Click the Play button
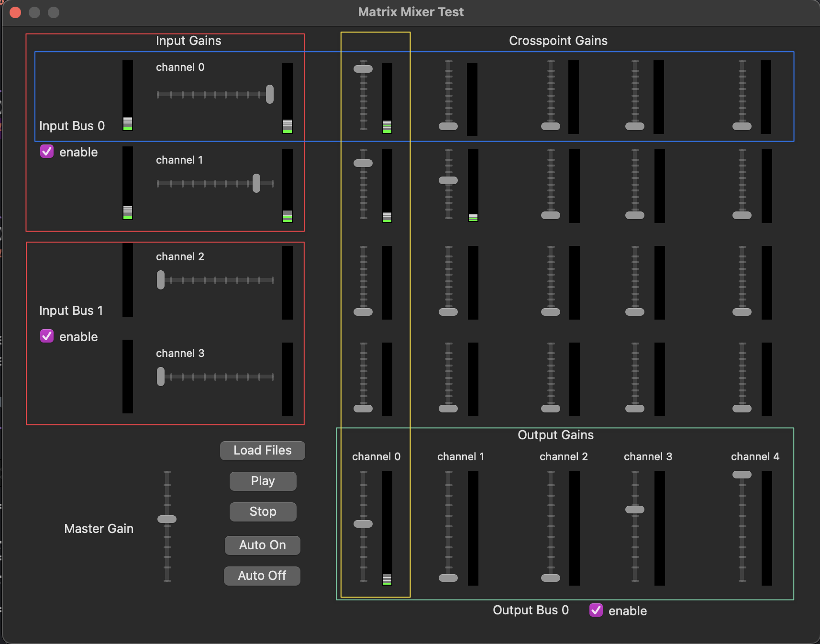This screenshot has width=820, height=644. [263, 481]
